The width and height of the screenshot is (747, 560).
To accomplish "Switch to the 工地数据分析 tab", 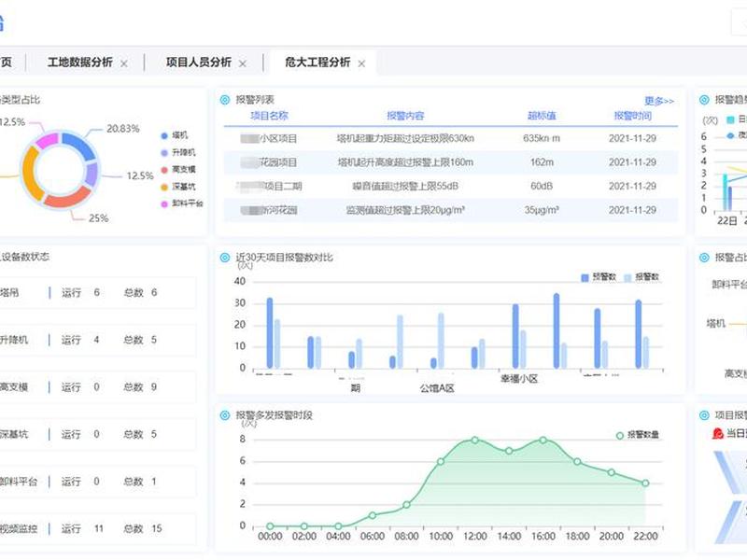I will [x=80, y=63].
